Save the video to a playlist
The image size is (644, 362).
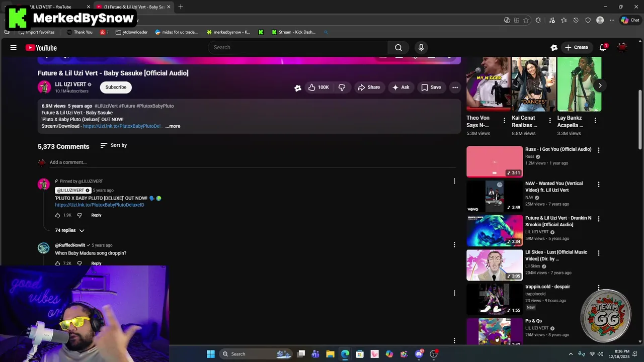coord(431,87)
